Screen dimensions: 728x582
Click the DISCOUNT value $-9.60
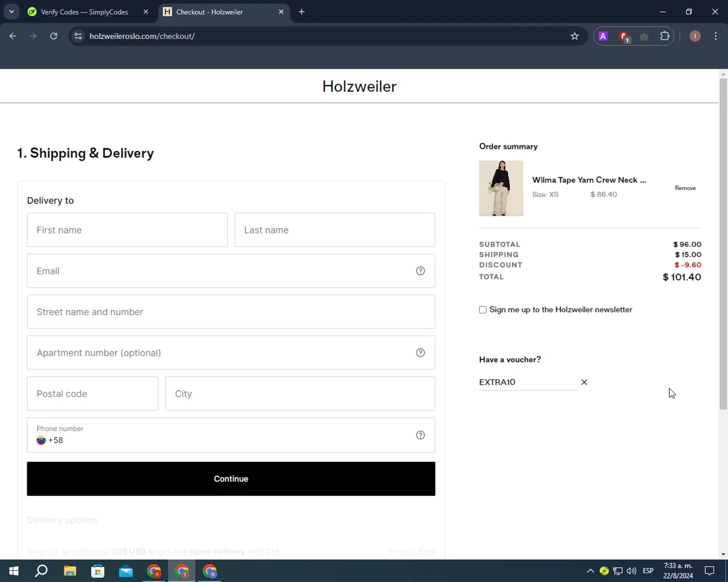(688, 265)
